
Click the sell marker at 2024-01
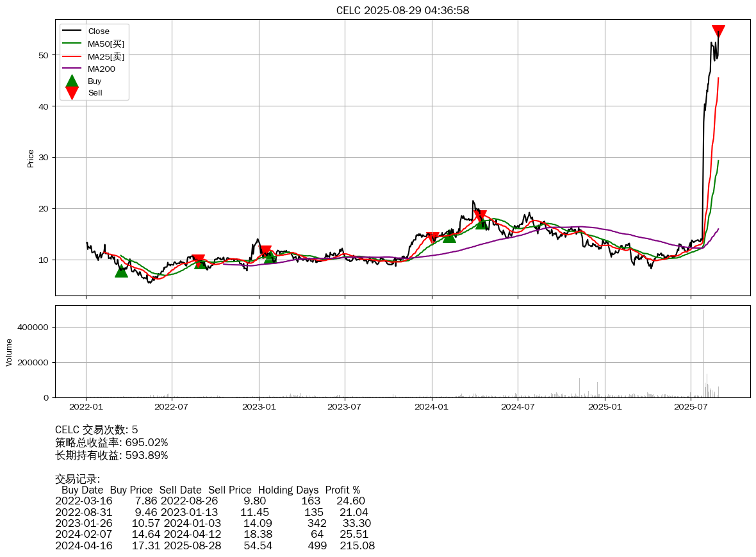tap(432, 238)
